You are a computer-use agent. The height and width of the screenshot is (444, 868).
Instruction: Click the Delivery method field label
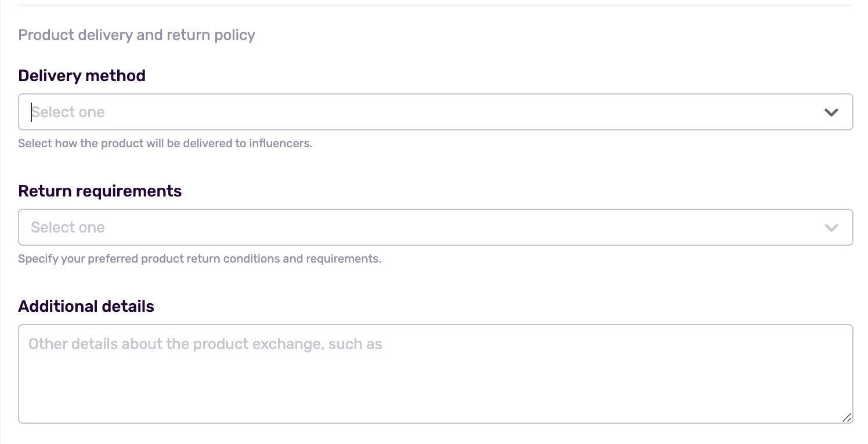pyautogui.click(x=82, y=75)
